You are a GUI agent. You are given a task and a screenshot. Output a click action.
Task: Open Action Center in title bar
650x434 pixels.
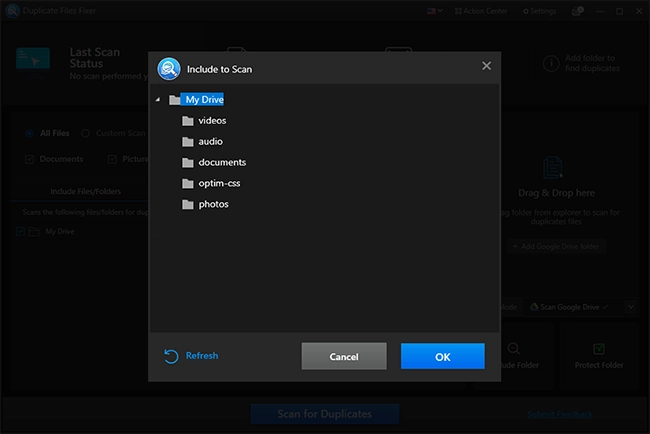(481, 11)
